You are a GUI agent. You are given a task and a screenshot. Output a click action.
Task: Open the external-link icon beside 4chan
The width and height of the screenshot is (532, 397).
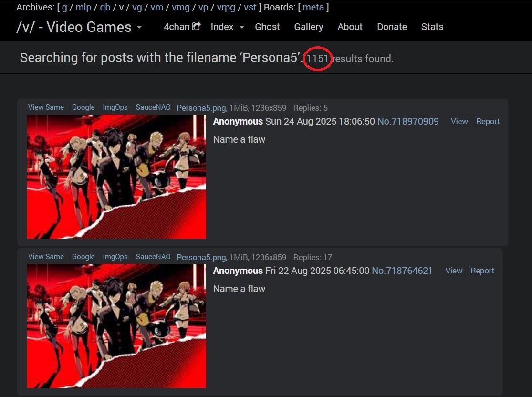click(x=196, y=26)
